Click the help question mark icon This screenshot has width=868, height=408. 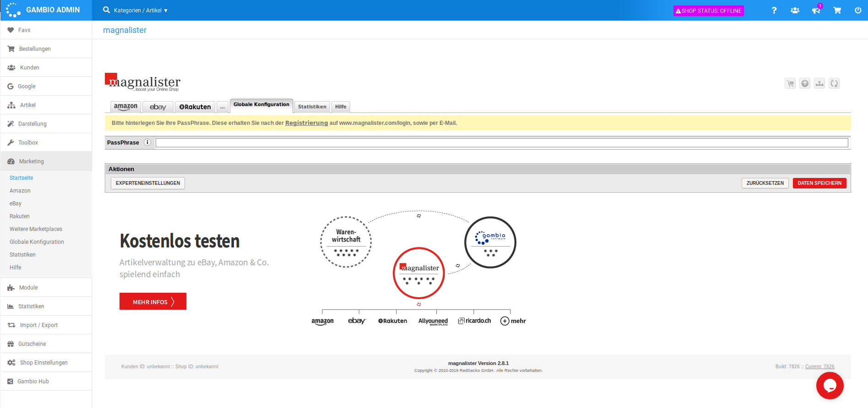point(774,10)
